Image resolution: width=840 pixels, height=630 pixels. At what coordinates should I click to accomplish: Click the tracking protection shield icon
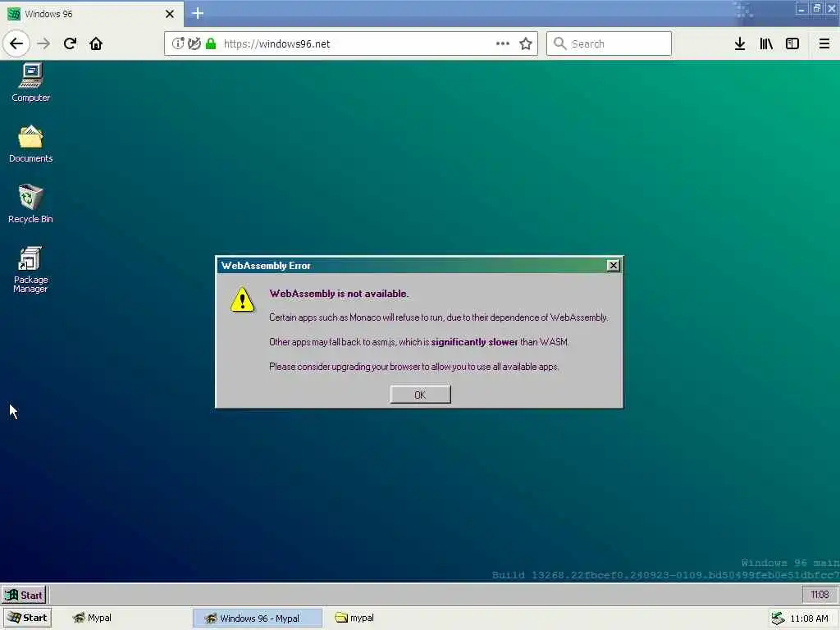click(x=194, y=43)
